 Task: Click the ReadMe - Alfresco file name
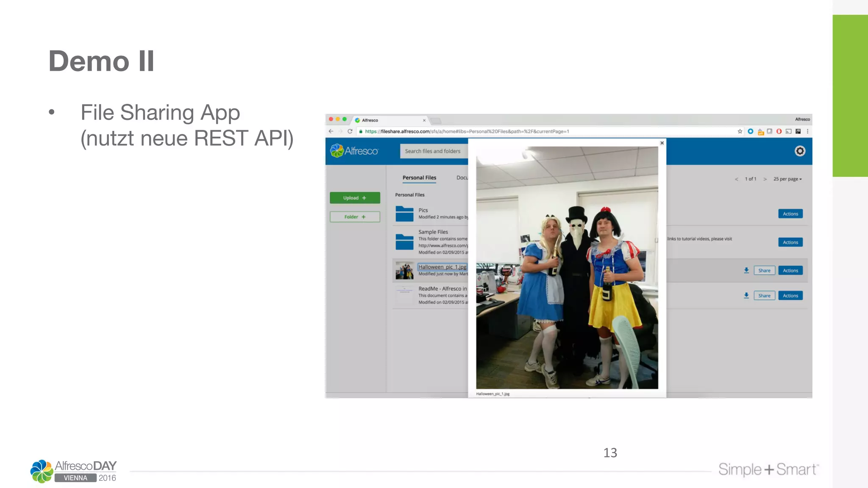(442, 289)
